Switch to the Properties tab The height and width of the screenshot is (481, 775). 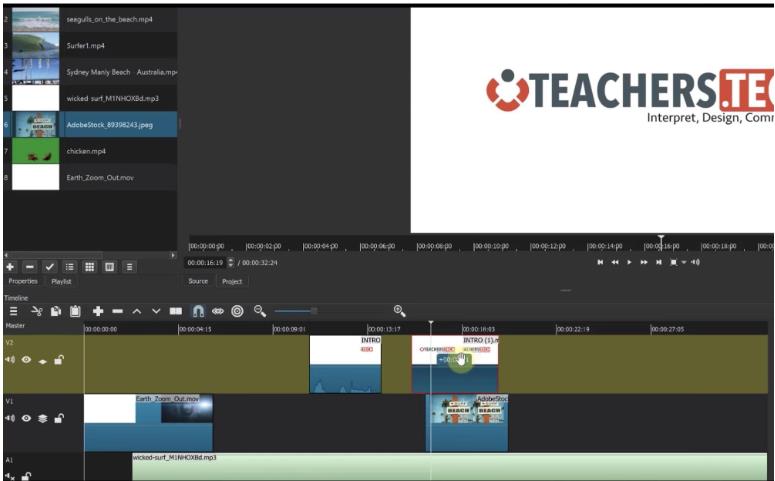click(23, 282)
